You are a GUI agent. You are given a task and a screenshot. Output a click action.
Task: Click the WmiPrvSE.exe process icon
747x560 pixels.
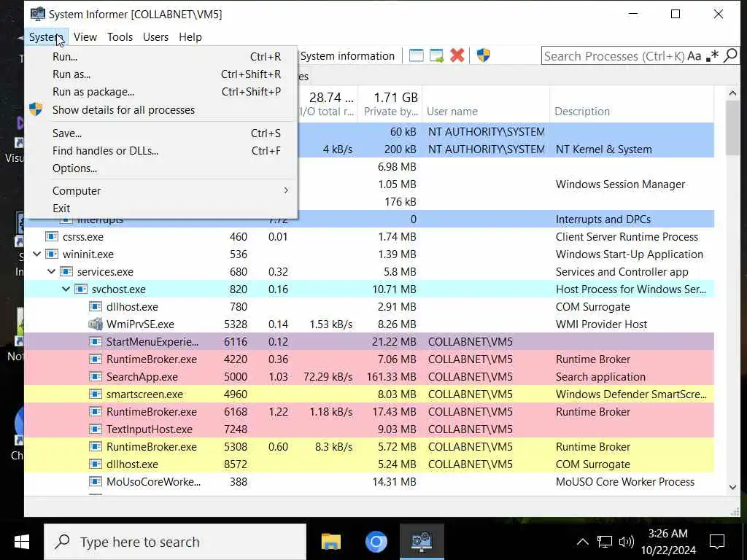click(96, 324)
